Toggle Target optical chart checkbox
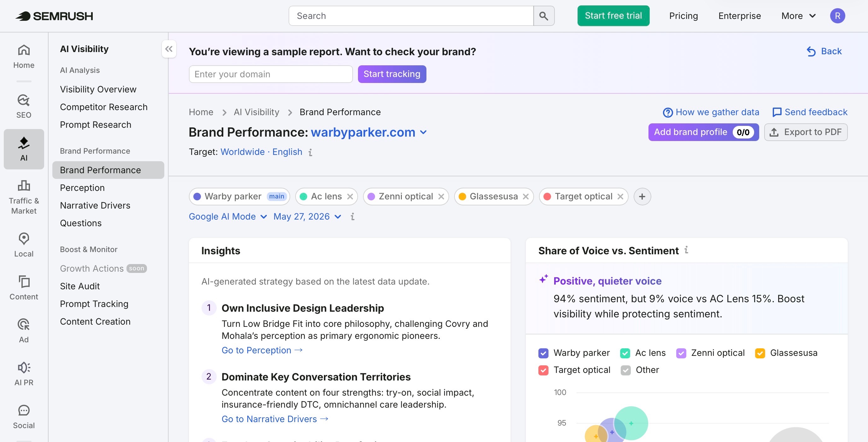 [x=543, y=370]
